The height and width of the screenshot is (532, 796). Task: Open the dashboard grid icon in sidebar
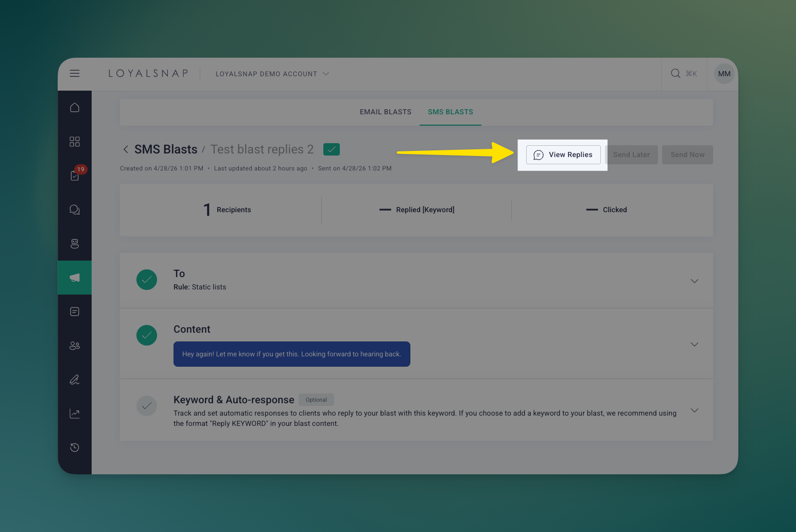click(75, 142)
